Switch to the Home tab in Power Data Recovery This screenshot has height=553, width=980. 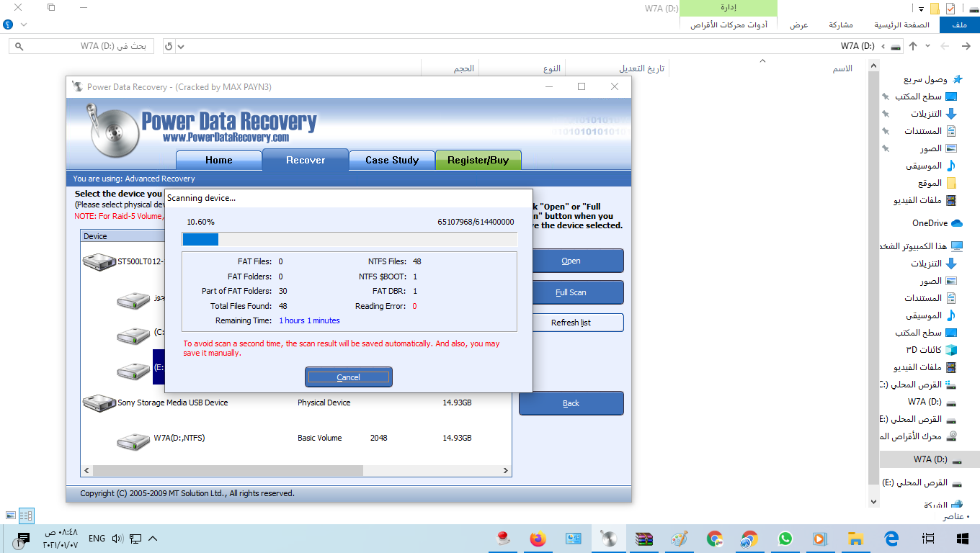point(219,160)
